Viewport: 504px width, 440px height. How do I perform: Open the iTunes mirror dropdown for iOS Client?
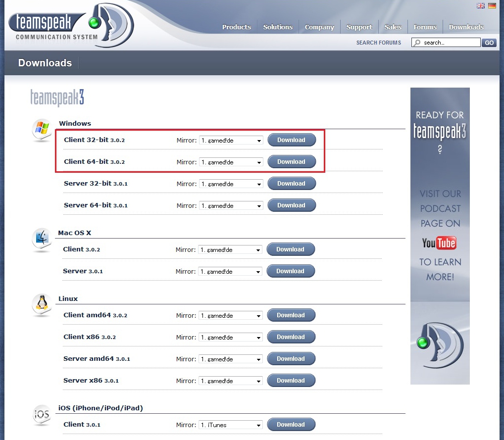(231, 425)
